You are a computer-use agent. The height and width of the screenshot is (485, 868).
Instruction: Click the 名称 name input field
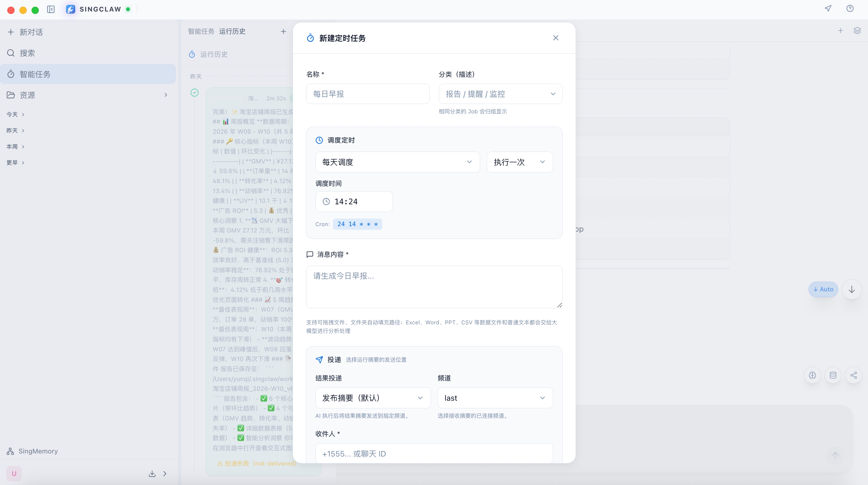tap(368, 94)
